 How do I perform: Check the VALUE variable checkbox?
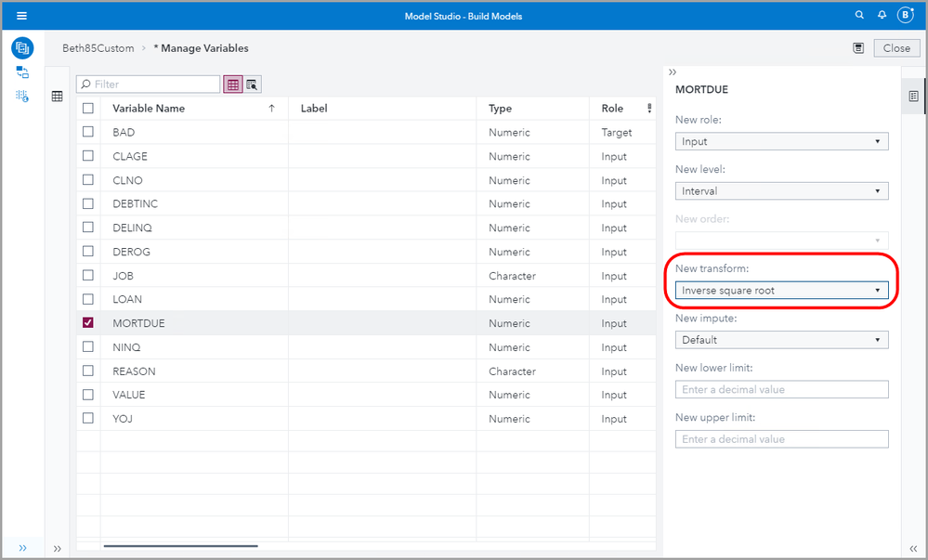pyautogui.click(x=88, y=395)
